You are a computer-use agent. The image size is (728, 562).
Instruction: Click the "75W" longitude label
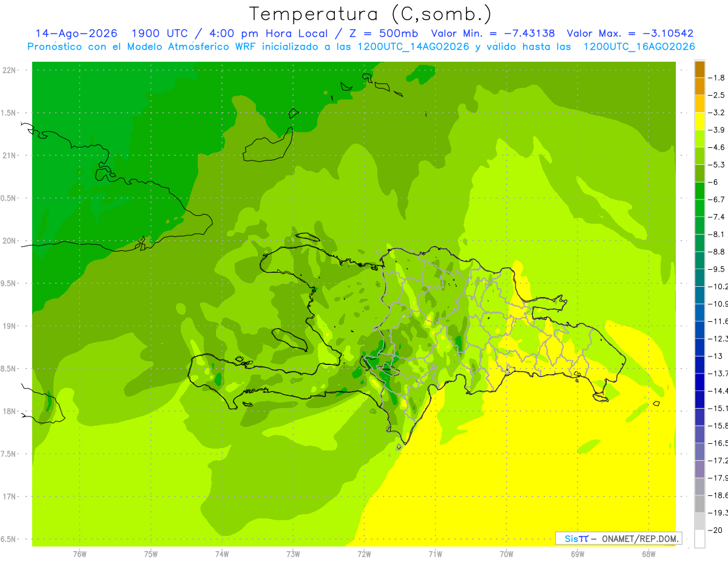coord(151,554)
